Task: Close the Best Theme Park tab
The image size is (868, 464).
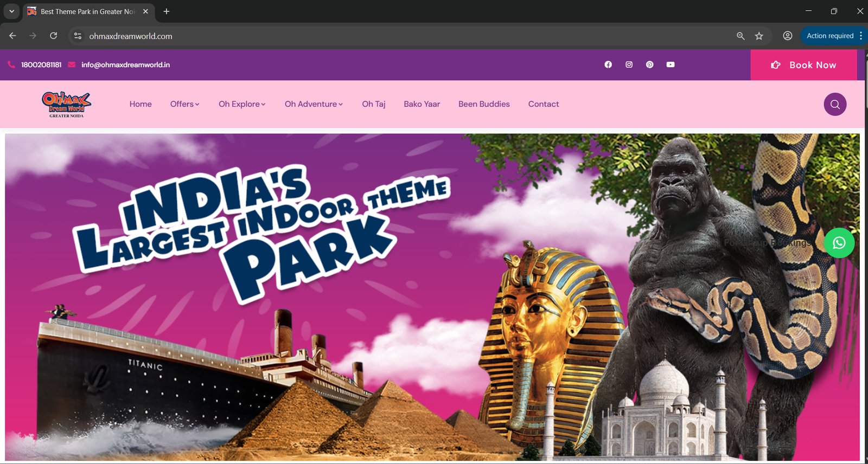Action: [145, 11]
